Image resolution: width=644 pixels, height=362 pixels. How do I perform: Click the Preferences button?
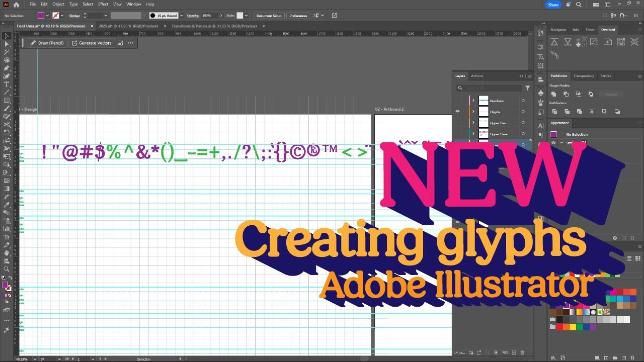(x=298, y=16)
